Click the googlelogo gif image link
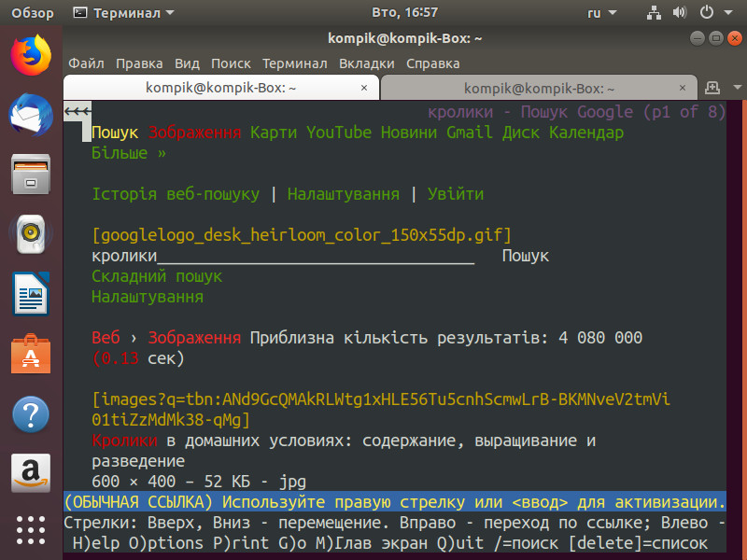Viewport: 747px width, 560px height. click(302, 235)
